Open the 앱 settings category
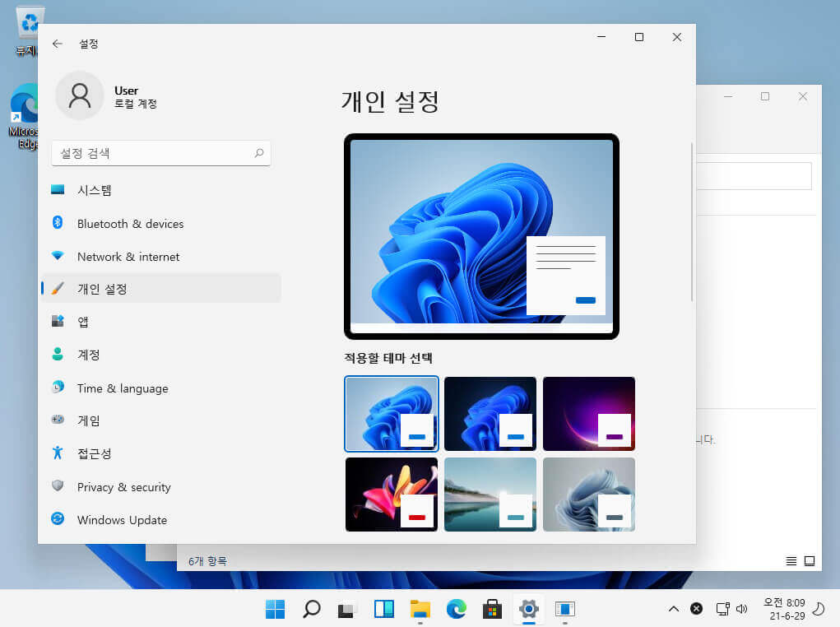This screenshot has width=840, height=627. tap(160, 322)
